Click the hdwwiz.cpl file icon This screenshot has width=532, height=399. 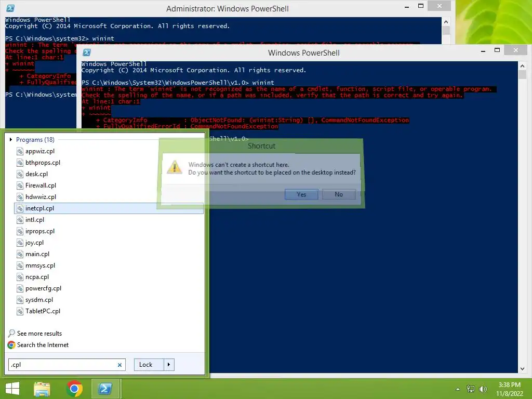coord(20,197)
